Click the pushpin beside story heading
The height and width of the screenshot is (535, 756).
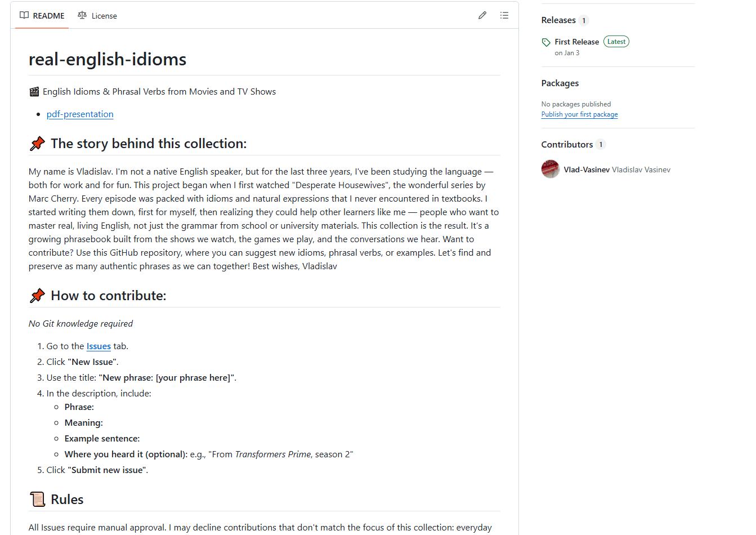[x=37, y=144]
